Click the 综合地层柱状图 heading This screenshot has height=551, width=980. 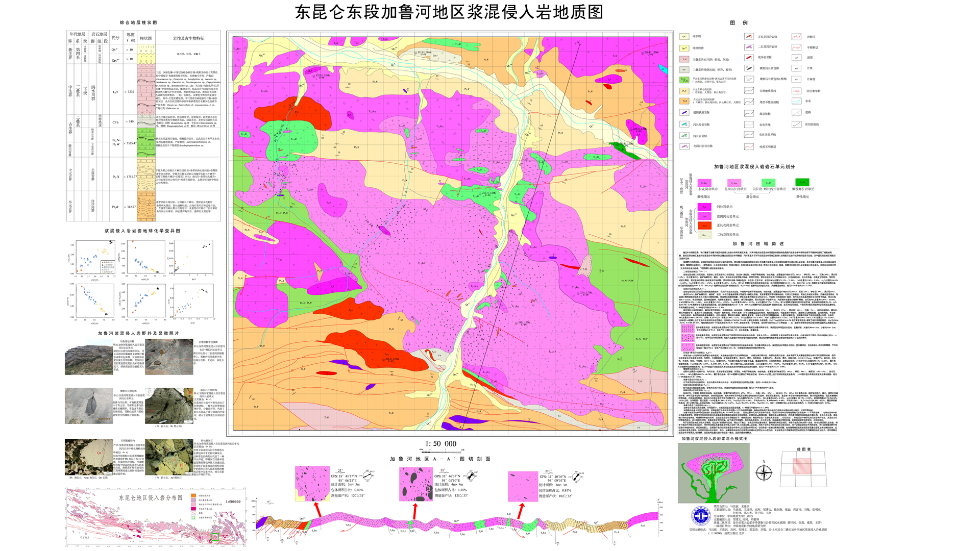pos(139,22)
